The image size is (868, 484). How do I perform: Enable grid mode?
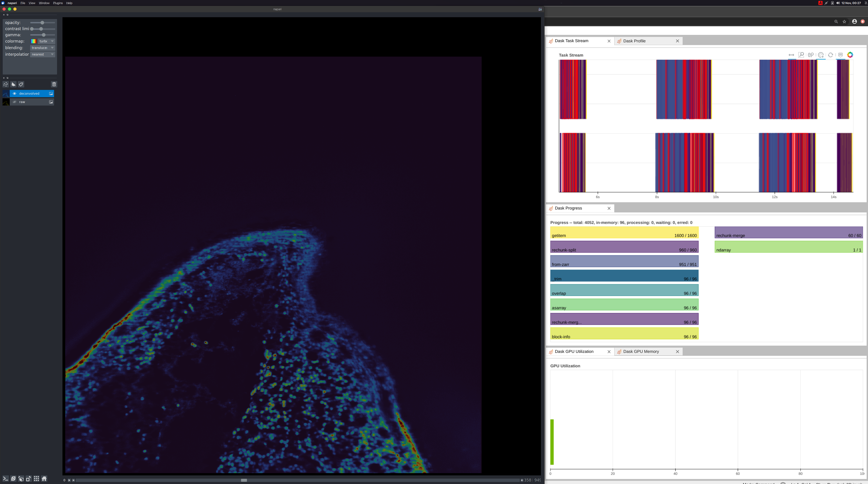[x=36, y=479]
